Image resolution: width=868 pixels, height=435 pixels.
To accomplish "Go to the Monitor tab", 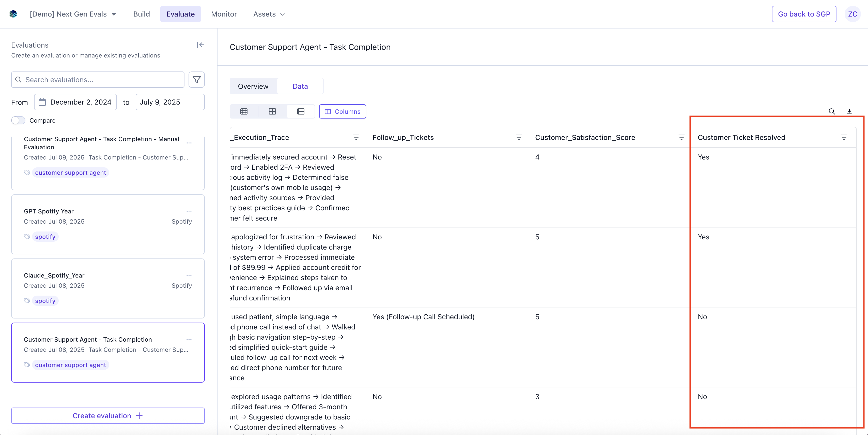I will click(x=224, y=14).
